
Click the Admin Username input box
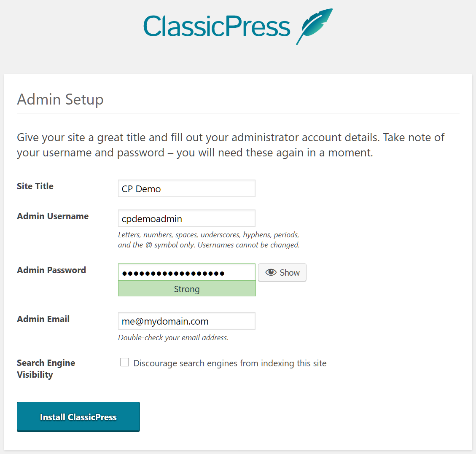[x=187, y=218]
